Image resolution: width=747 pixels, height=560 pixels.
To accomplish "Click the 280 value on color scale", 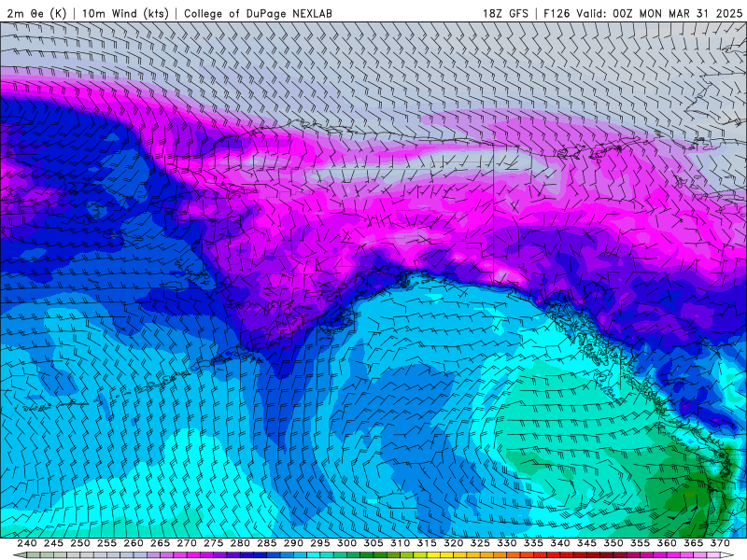I will (x=240, y=543).
